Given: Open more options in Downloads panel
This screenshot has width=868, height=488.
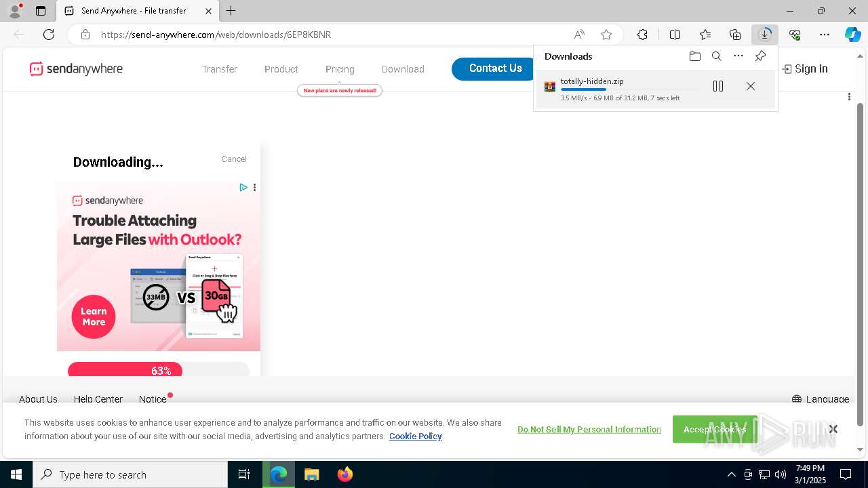Looking at the screenshot, I should (738, 56).
